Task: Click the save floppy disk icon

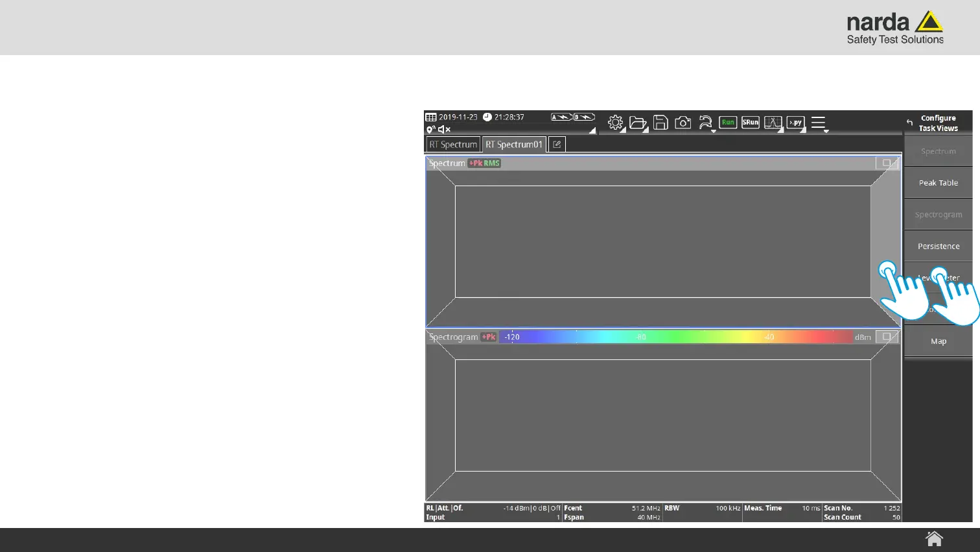Action: pos(660,123)
